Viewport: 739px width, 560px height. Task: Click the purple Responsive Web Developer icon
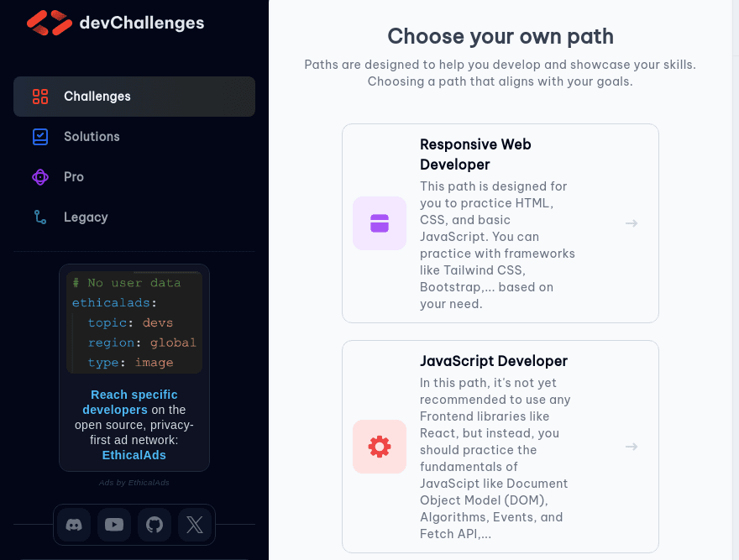click(x=380, y=223)
